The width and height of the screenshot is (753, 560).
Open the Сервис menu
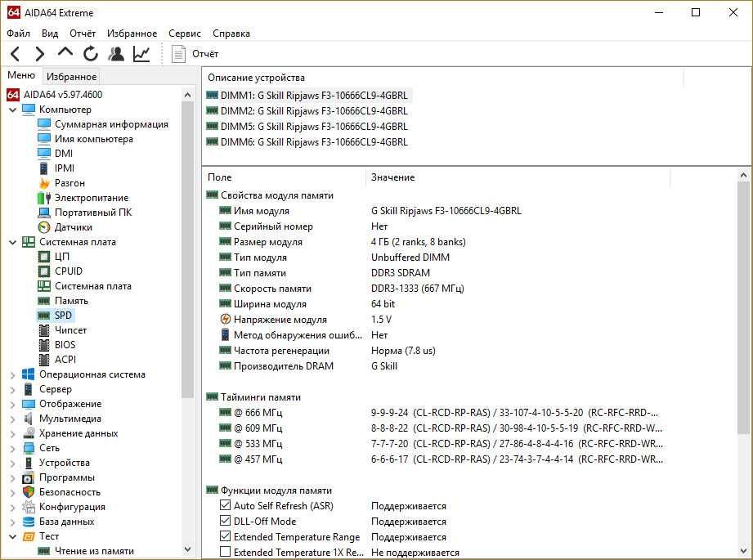[x=185, y=34]
